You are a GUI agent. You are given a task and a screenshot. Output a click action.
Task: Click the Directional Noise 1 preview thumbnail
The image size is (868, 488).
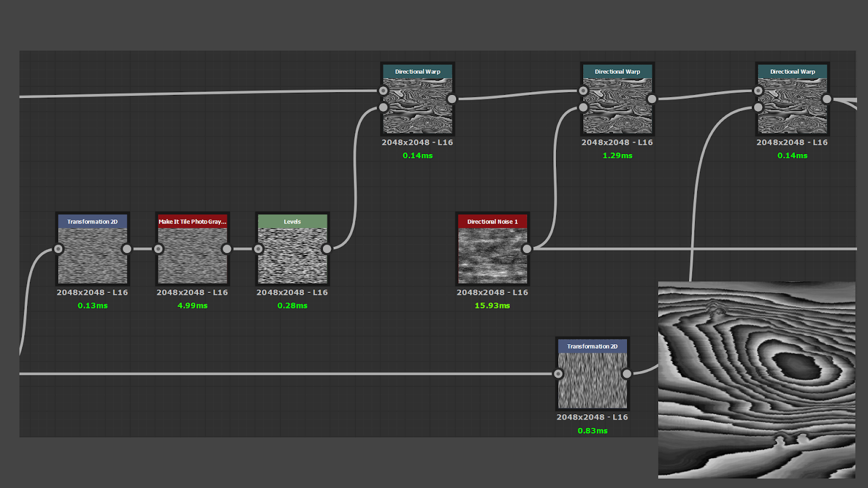click(493, 255)
